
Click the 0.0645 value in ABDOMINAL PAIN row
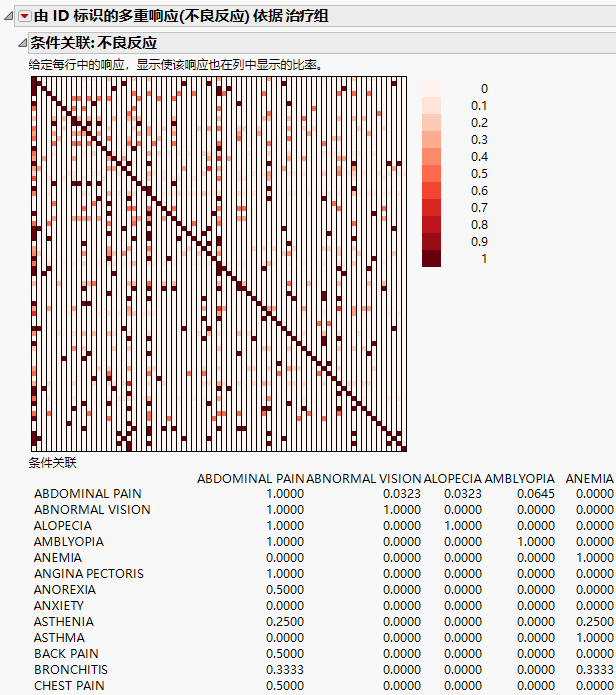[x=536, y=494]
